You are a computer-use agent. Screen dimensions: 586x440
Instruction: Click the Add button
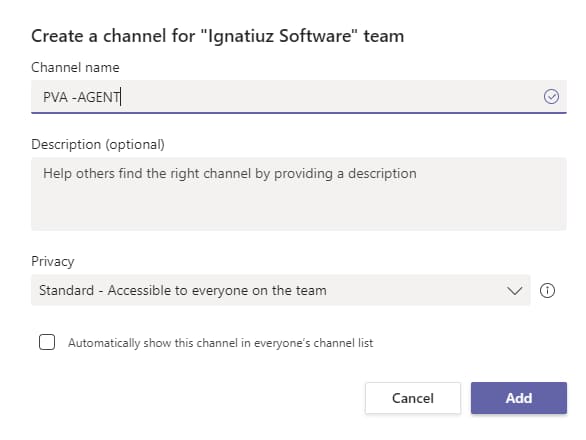click(519, 398)
